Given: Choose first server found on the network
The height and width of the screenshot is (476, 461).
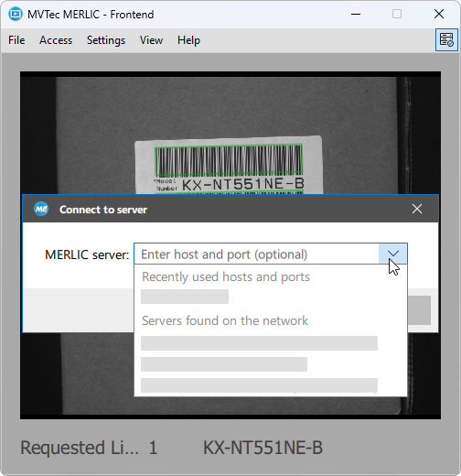Looking at the screenshot, I should click(259, 343).
